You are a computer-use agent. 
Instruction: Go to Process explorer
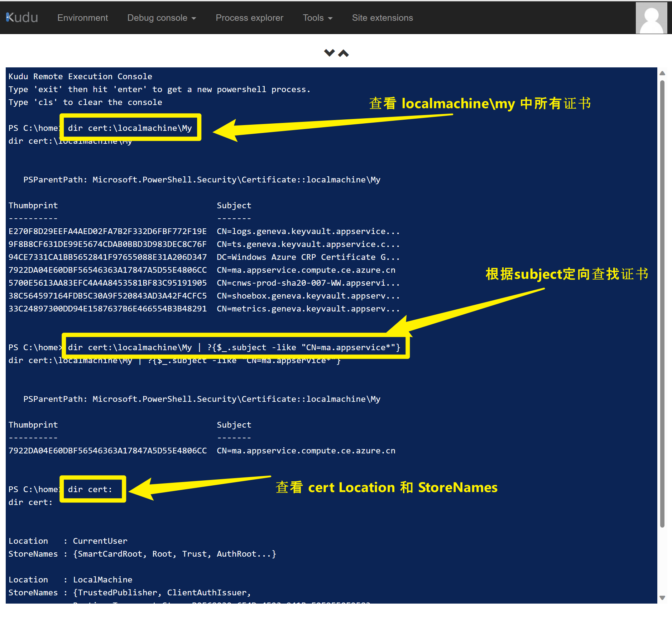tap(249, 18)
